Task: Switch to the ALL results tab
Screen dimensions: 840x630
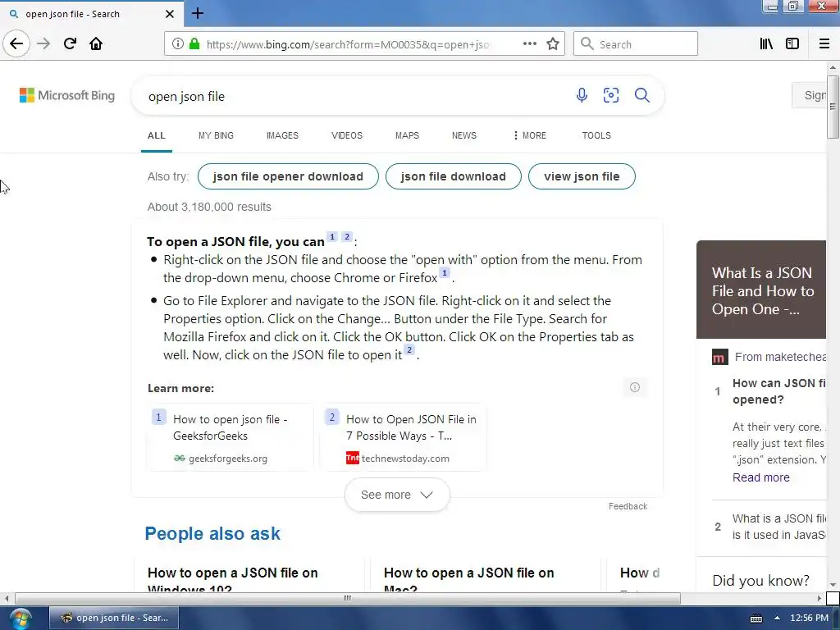Action: (x=157, y=135)
